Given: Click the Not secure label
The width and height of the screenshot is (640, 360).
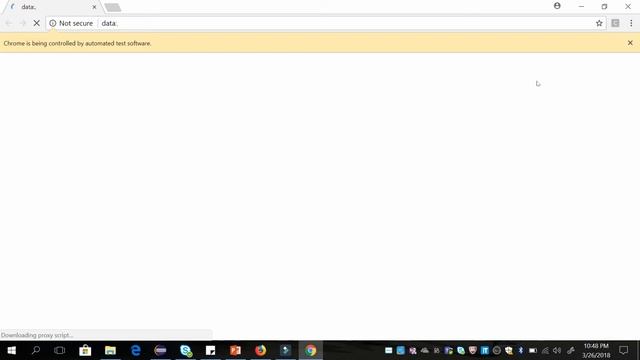Looking at the screenshot, I should (x=76, y=23).
